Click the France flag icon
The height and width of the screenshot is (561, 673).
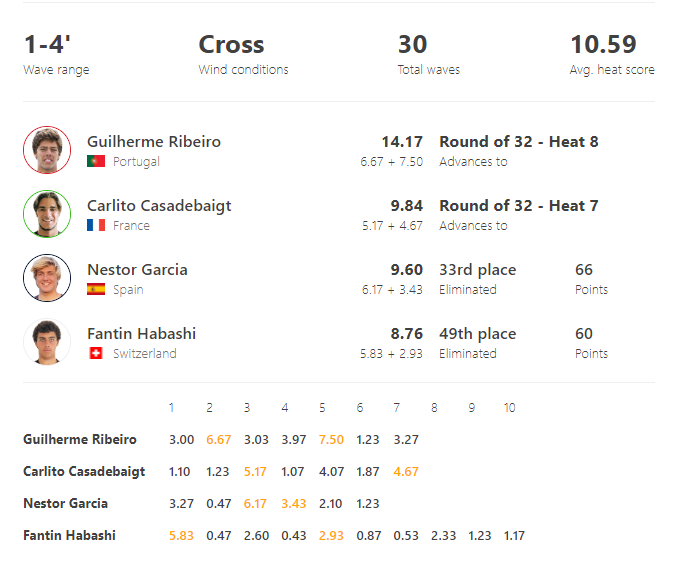click(96, 225)
